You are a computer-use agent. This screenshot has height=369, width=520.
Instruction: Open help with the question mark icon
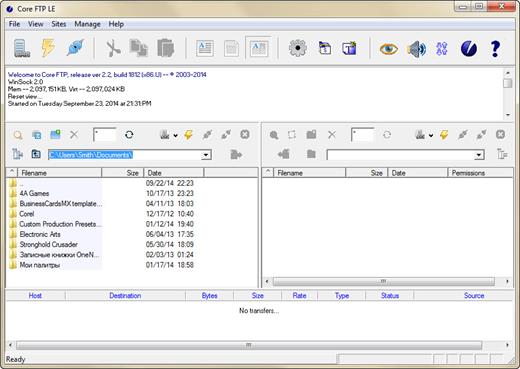[x=495, y=49]
